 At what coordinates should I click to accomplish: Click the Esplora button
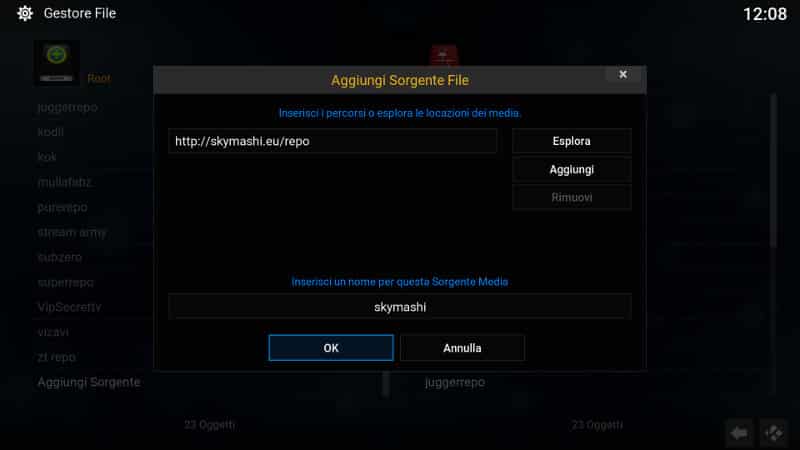point(571,141)
